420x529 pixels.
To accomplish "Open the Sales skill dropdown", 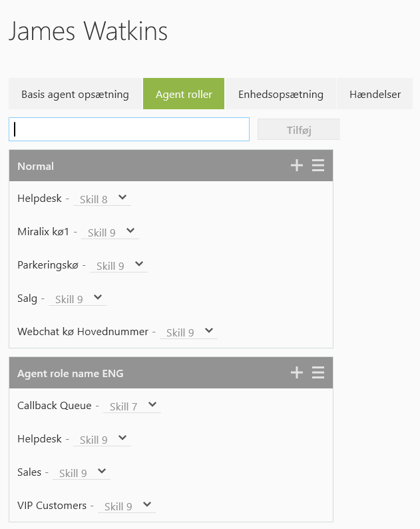I will point(81,472).
